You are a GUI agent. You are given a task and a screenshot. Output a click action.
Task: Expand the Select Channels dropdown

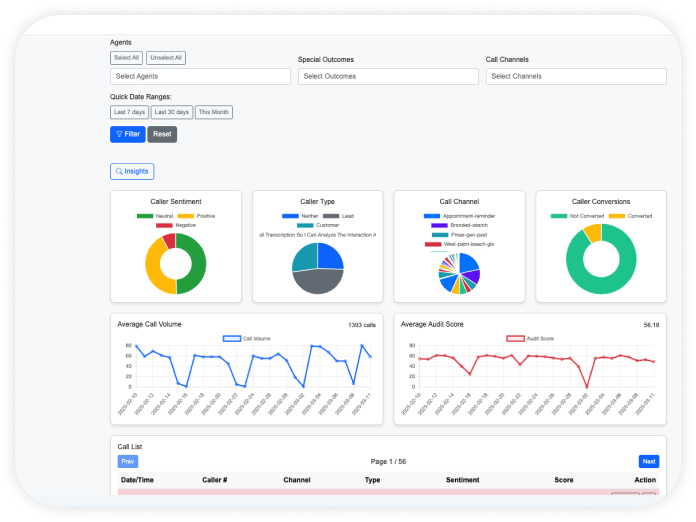pyautogui.click(x=575, y=76)
